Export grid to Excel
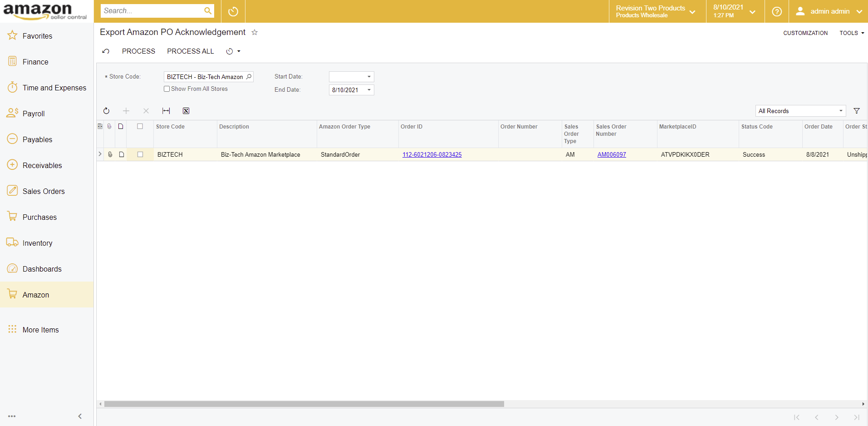Image resolution: width=868 pixels, height=426 pixels. click(x=186, y=111)
